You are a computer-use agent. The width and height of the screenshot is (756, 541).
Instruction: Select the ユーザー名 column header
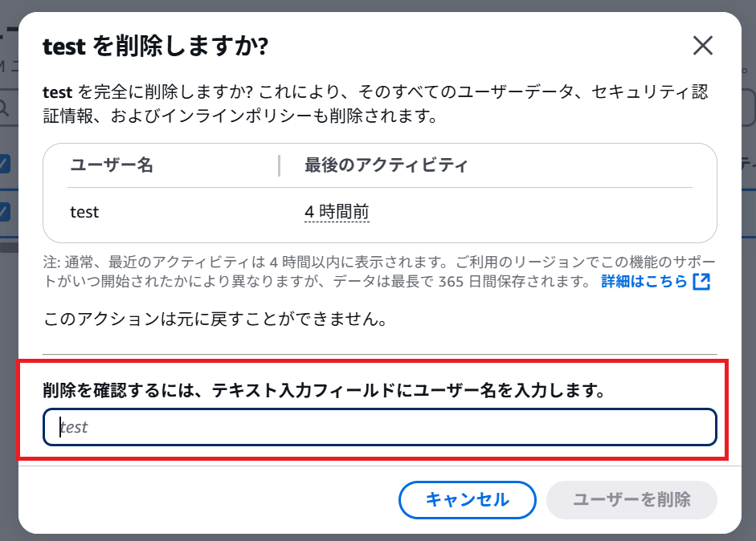112,166
